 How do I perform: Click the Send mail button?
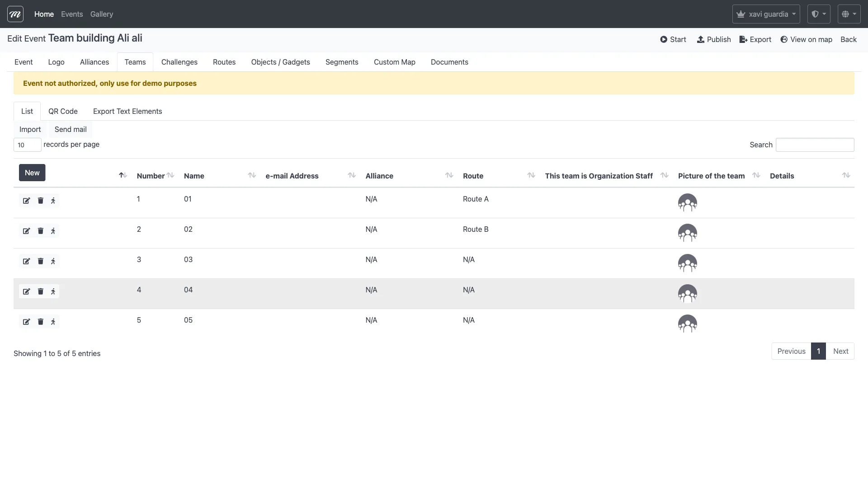pyautogui.click(x=71, y=129)
